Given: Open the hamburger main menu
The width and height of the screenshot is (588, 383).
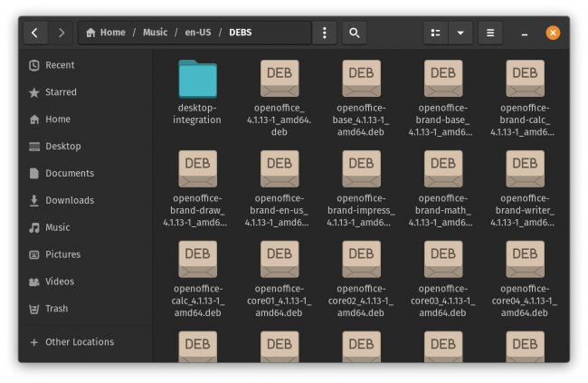Looking at the screenshot, I should 490,33.
